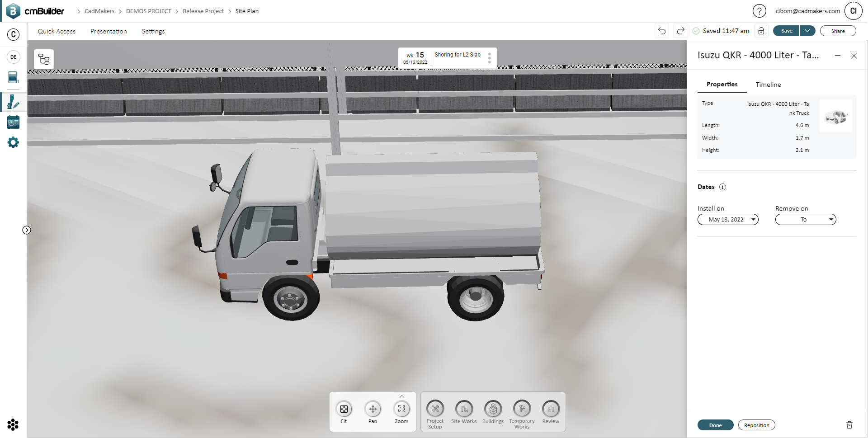Click the flower-shaped apps icon at bottom left
Viewport: 868px width, 438px height.
pyautogui.click(x=13, y=424)
